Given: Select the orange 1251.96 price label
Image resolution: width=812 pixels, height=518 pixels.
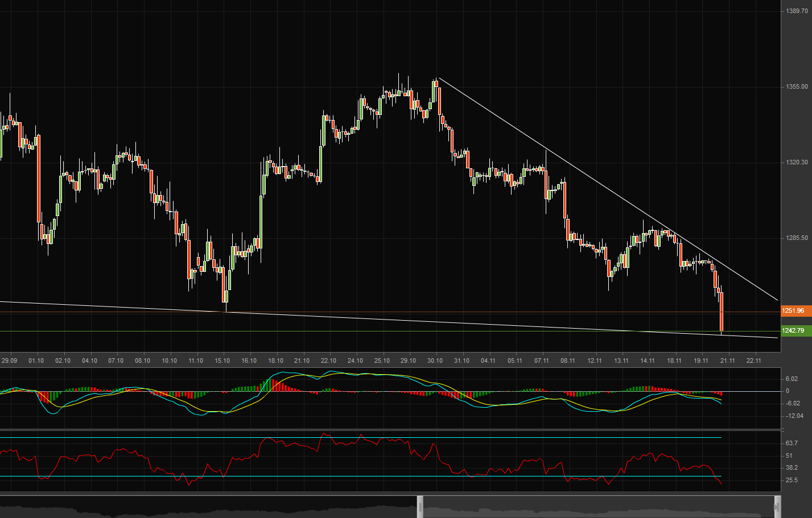Looking at the screenshot, I should pyautogui.click(x=794, y=310).
